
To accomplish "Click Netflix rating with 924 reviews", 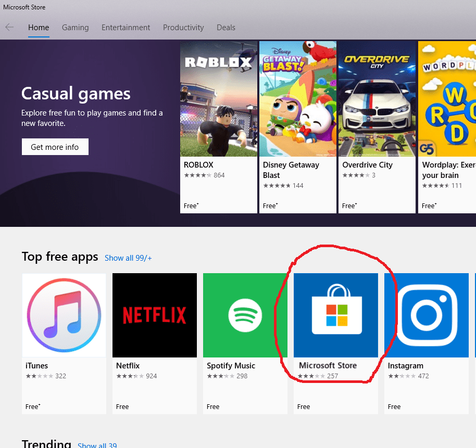I will [136, 376].
